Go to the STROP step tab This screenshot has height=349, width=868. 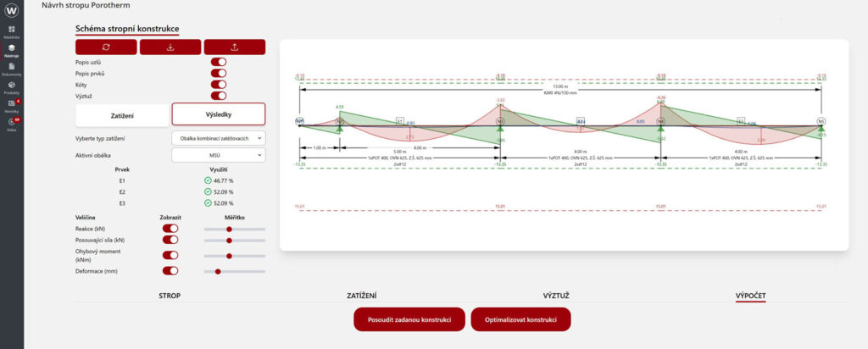coord(170,296)
